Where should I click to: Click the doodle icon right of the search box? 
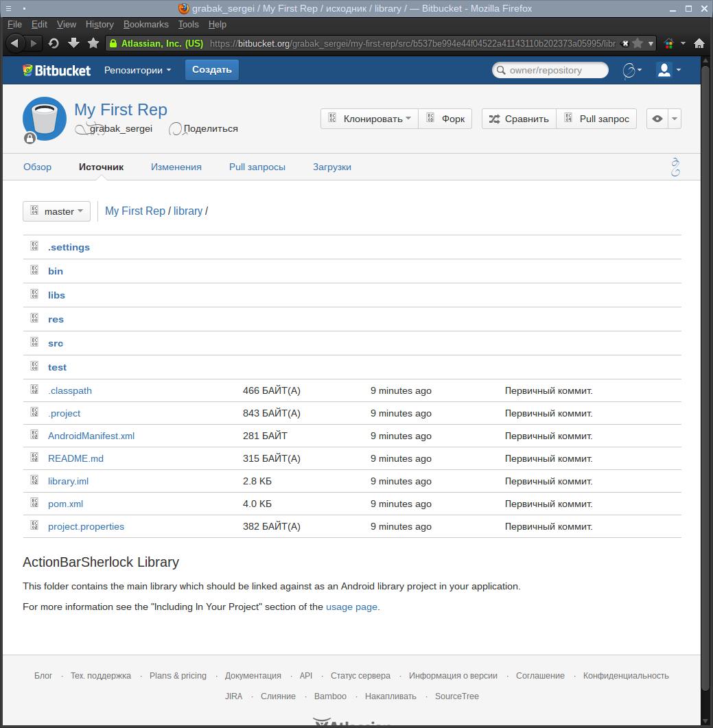(x=629, y=69)
